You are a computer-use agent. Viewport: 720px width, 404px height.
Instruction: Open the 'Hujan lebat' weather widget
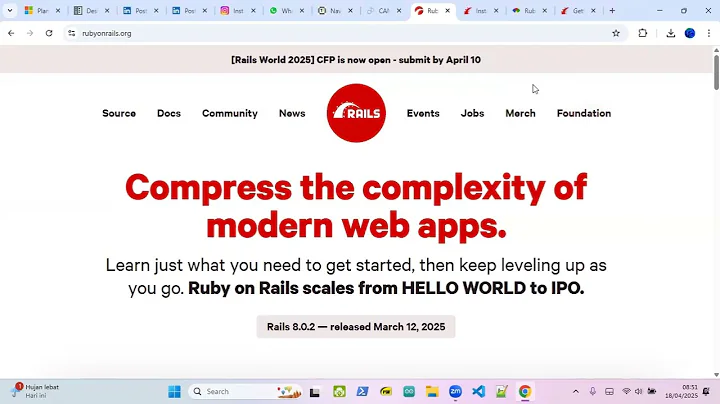[36, 391]
